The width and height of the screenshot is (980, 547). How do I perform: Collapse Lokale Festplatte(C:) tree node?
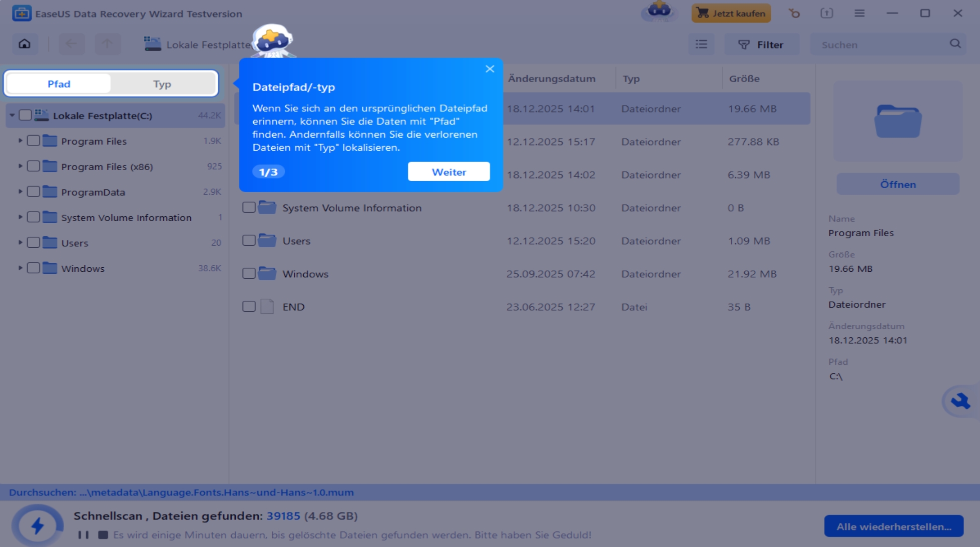12,116
